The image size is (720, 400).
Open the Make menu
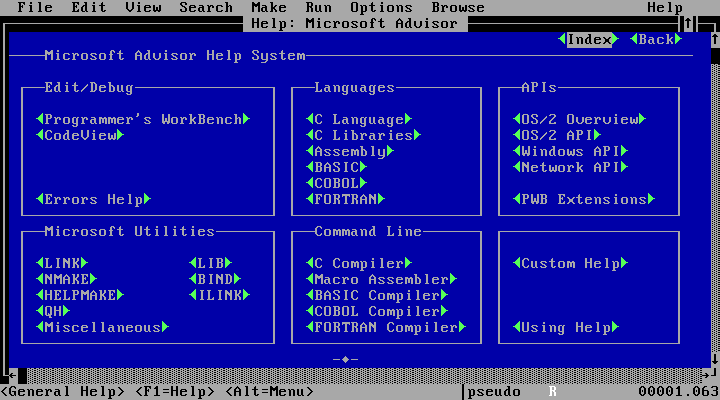[269, 7]
